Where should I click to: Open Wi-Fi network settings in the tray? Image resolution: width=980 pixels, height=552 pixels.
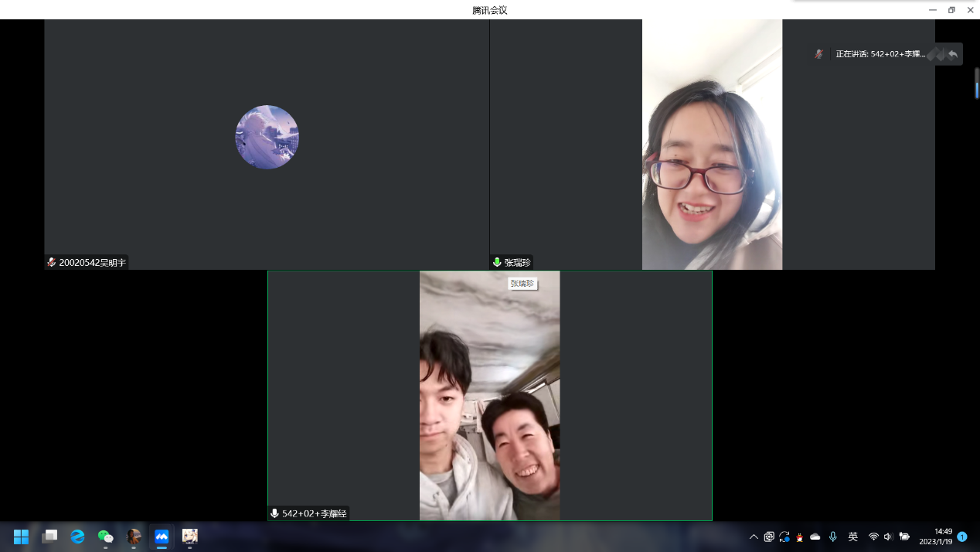[x=873, y=537]
